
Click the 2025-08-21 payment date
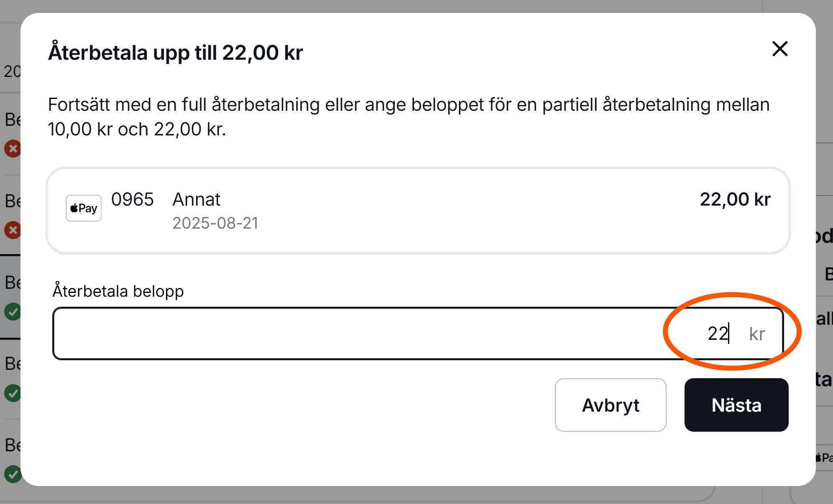(215, 223)
